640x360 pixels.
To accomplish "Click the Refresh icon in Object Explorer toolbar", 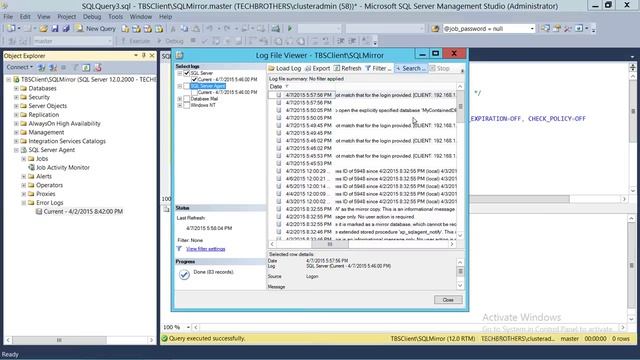I will [86, 67].
